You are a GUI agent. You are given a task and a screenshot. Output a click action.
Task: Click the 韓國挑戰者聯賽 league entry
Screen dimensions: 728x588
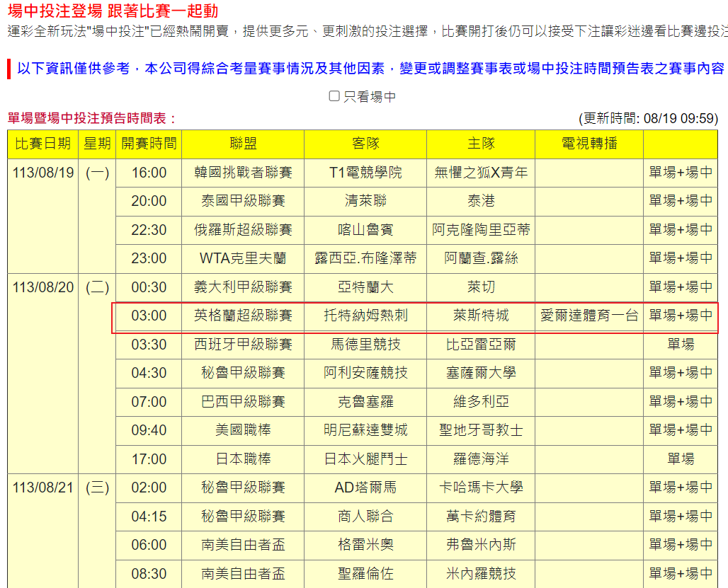tap(243, 173)
